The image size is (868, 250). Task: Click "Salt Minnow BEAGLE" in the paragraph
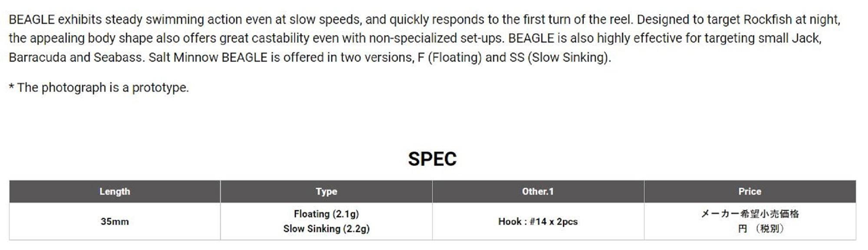coord(208,57)
